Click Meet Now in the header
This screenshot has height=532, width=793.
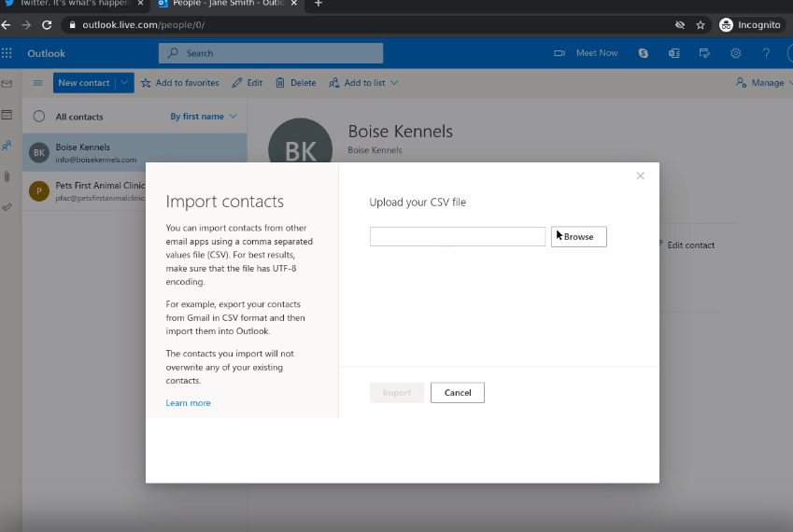(x=587, y=53)
